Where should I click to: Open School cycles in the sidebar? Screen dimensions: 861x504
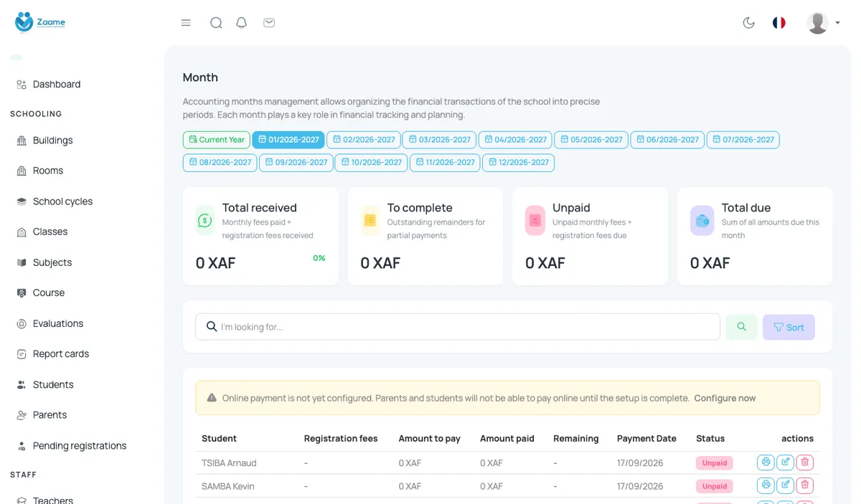[x=55, y=201]
